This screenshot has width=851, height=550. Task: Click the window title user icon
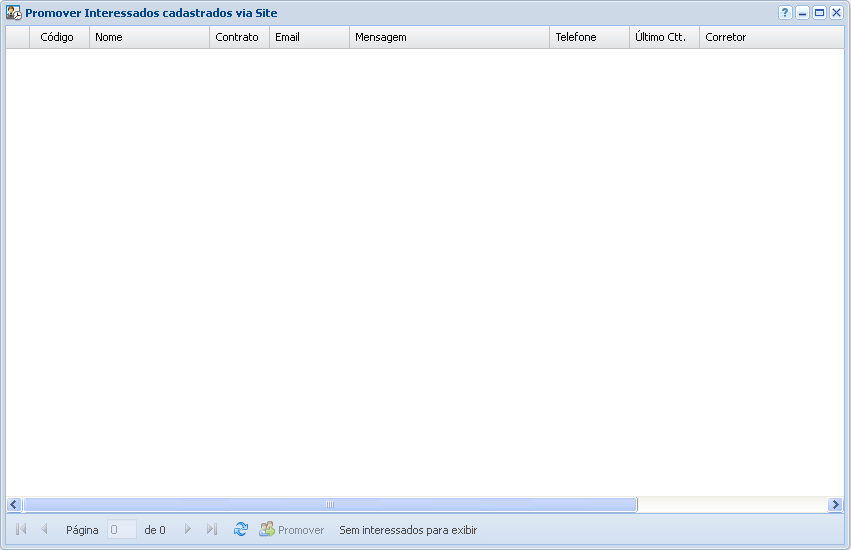click(14, 13)
